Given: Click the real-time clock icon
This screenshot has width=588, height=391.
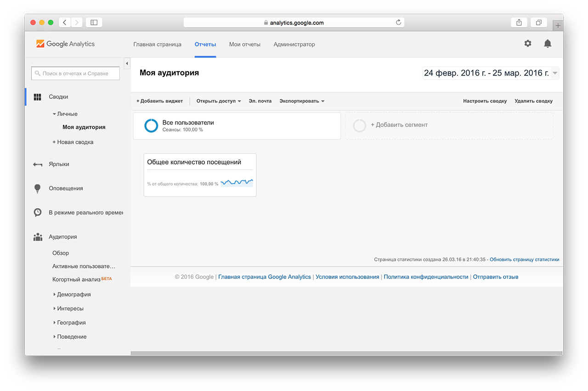Looking at the screenshot, I should coord(38,213).
